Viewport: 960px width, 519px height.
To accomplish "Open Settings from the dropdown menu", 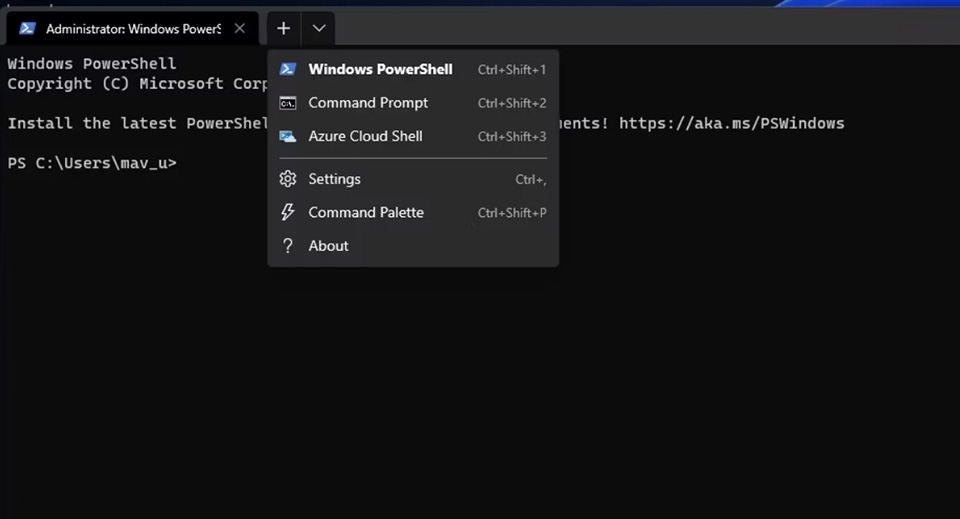I will 413,179.
